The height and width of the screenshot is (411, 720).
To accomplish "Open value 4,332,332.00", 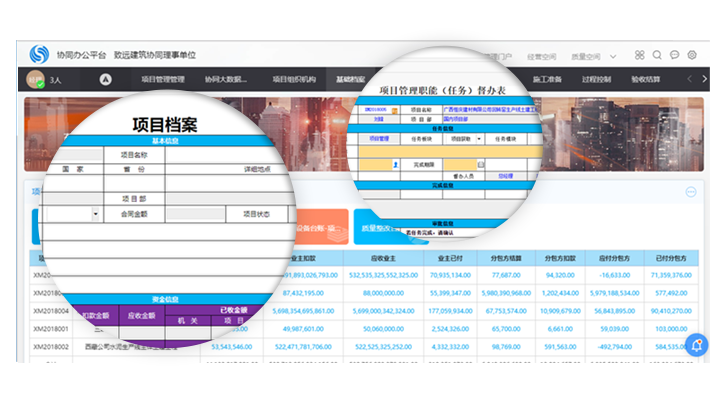I will click(x=450, y=347).
